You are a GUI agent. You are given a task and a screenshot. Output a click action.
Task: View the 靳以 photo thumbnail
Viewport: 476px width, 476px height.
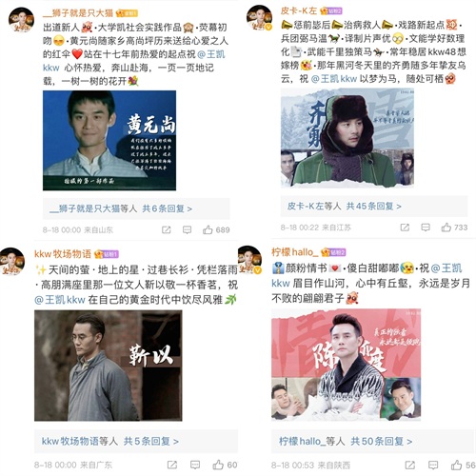tap(109, 366)
